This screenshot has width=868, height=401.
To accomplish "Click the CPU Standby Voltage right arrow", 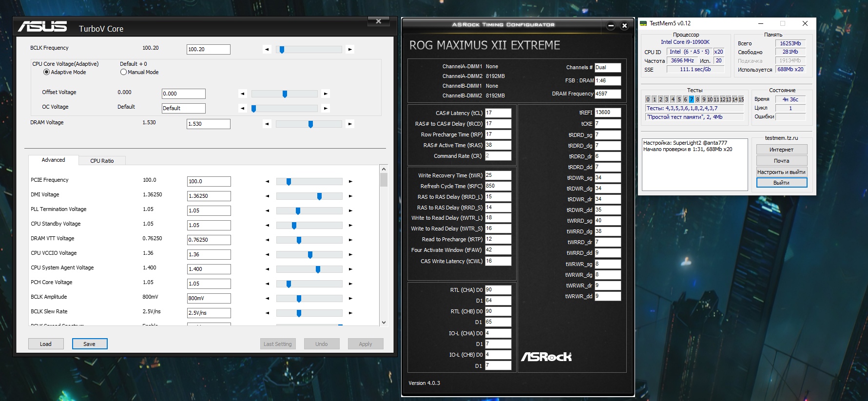I will point(350,225).
